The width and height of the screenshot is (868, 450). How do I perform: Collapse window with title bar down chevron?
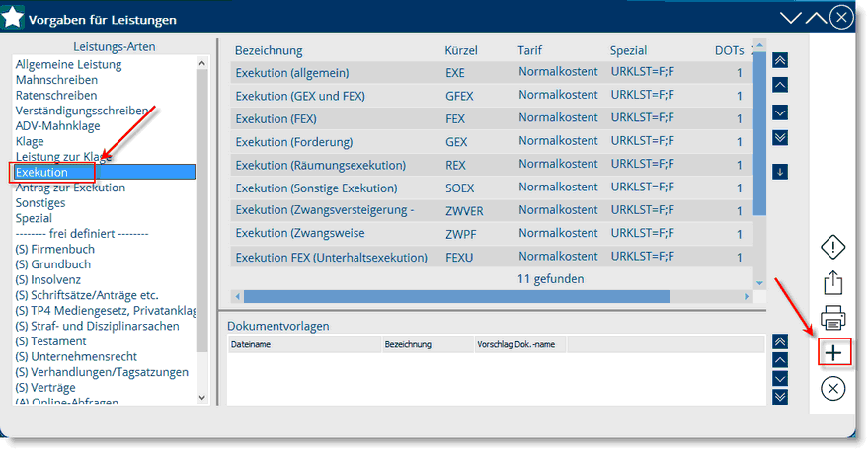pos(791,18)
